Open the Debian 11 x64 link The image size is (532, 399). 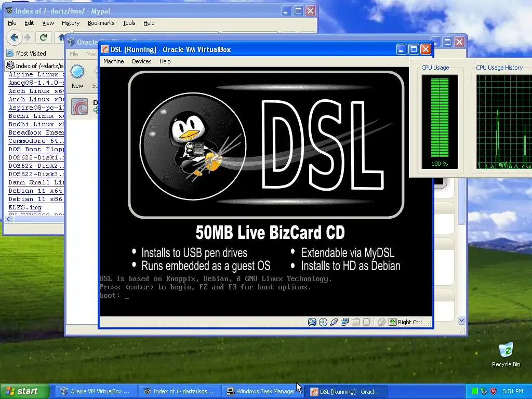pyautogui.click(x=35, y=191)
